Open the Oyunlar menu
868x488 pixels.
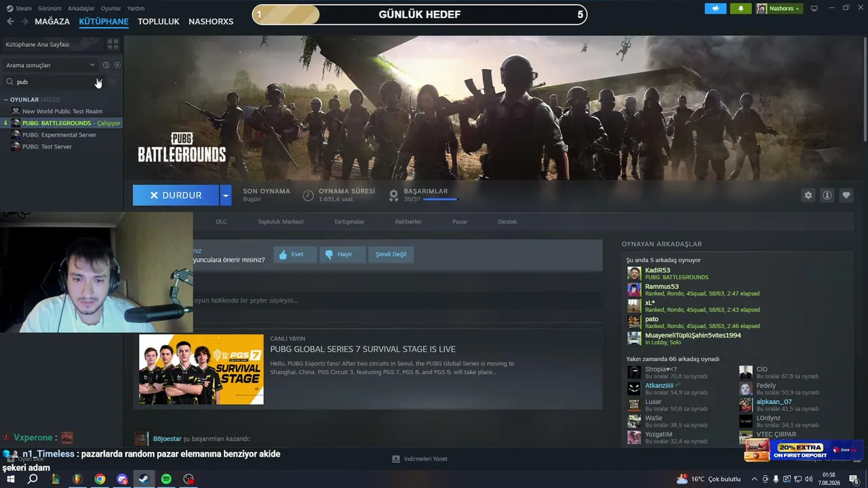111,8
